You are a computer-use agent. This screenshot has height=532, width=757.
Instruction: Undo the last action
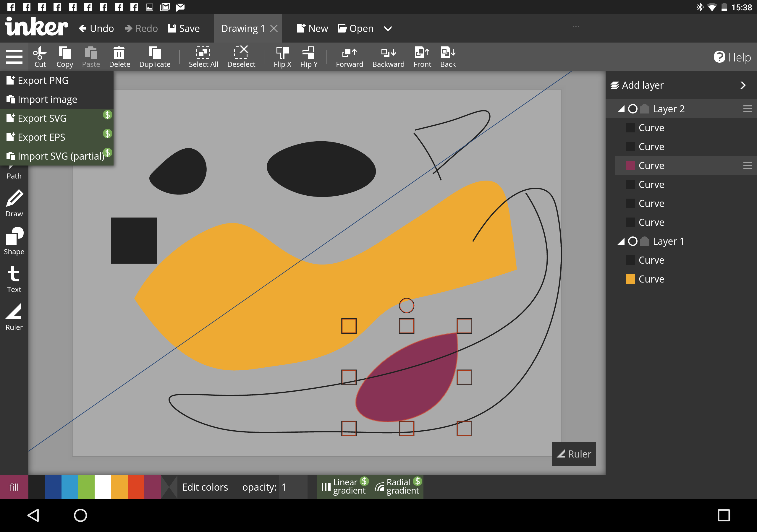[x=96, y=29]
